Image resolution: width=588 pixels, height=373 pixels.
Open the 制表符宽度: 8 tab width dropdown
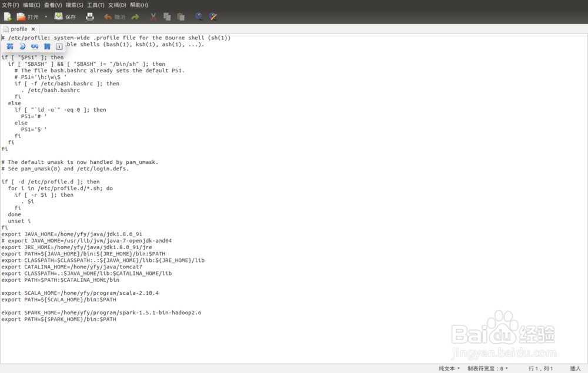[x=487, y=368]
